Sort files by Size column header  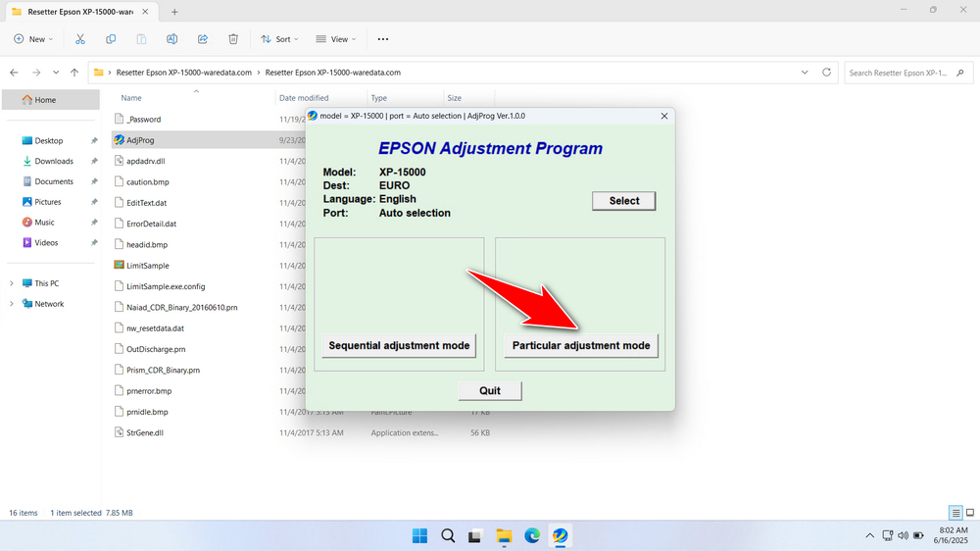[x=455, y=98]
